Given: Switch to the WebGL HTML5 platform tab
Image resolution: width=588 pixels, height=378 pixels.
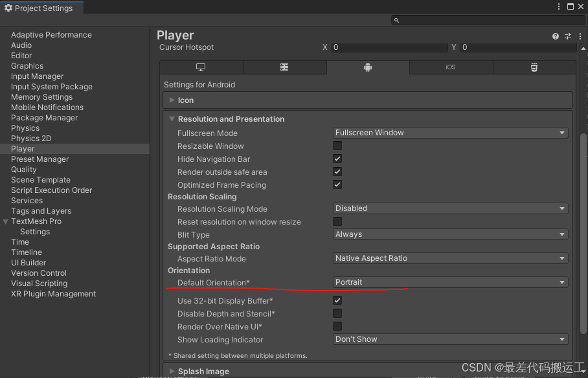Looking at the screenshot, I should [534, 67].
